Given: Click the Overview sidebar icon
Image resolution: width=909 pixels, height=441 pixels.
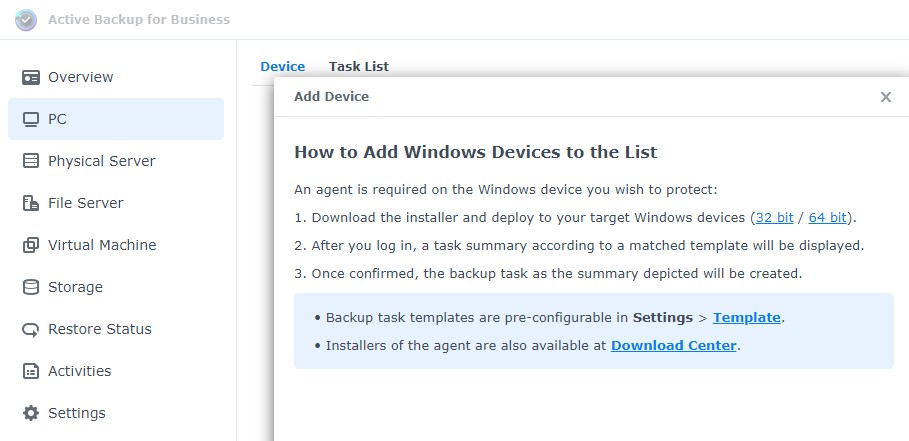Looking at the screenshot, I should [x=31, y=77].
